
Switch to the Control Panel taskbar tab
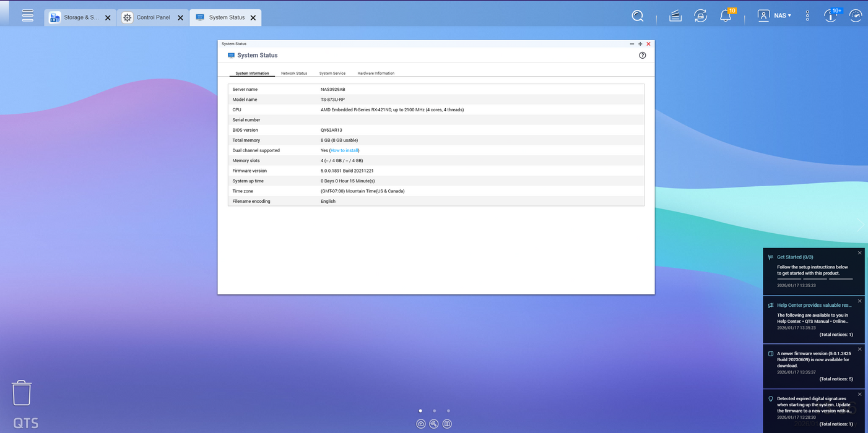[x=153, y=17]
